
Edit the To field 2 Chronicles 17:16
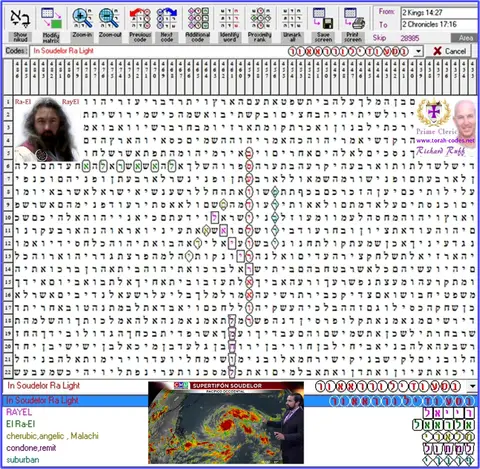439,24
